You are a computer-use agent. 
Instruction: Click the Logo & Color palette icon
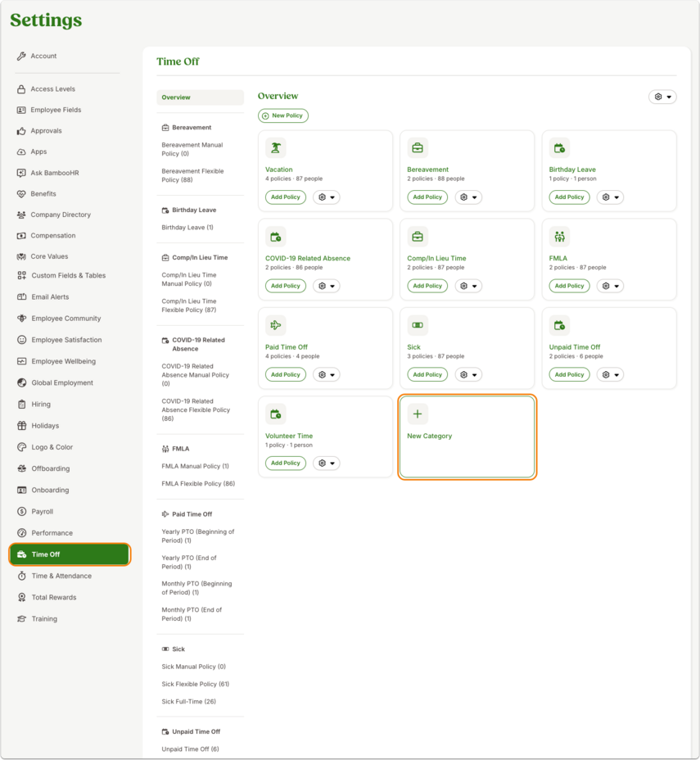[x=22, y=447]
